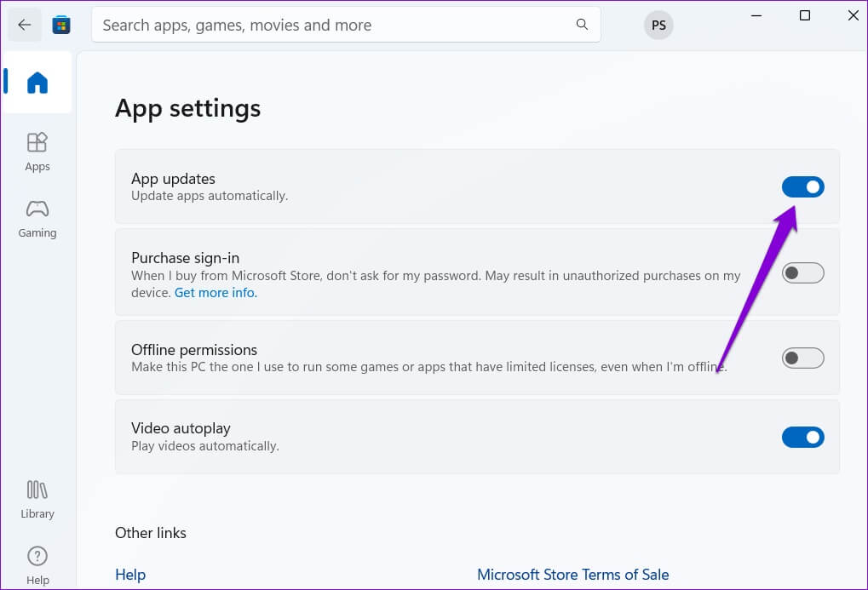The width and height of the screenshot is (868, 590).
Task: Enable the Offline permissions toggle
Action: pyautogui.click(x=802, y=358)
